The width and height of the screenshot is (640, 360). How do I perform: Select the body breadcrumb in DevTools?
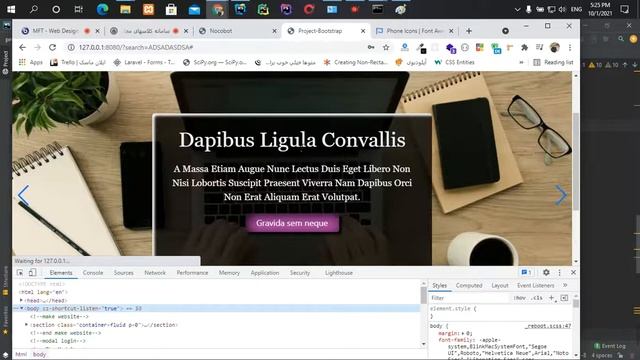[40, 354]
